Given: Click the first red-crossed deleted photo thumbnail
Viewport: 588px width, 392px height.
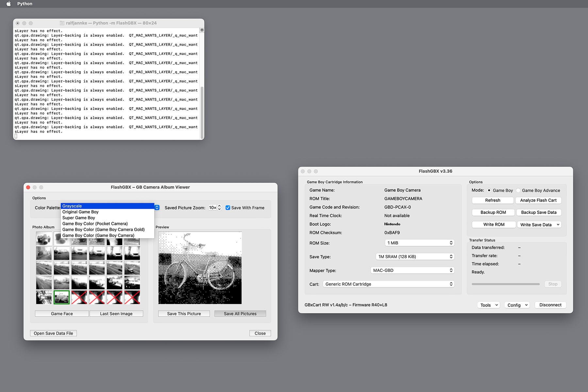Looking at the screenshot, I should click(x=79, y=297).
